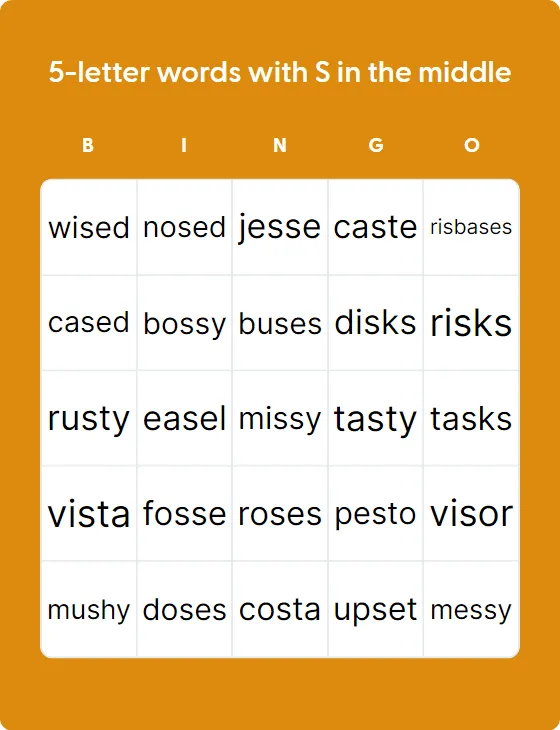Click the bingo card title heading
The image size is (560, 730).
(280, 73)
